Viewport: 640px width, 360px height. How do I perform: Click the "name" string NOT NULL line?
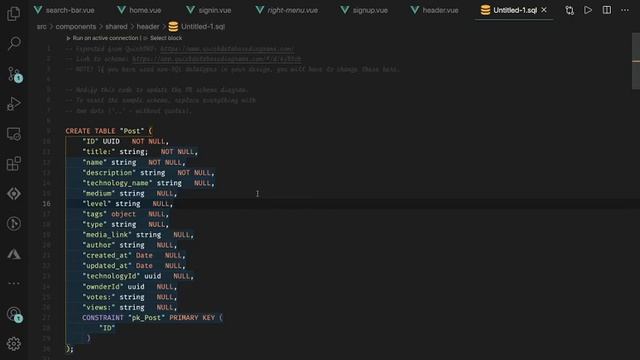click(134, 162)
